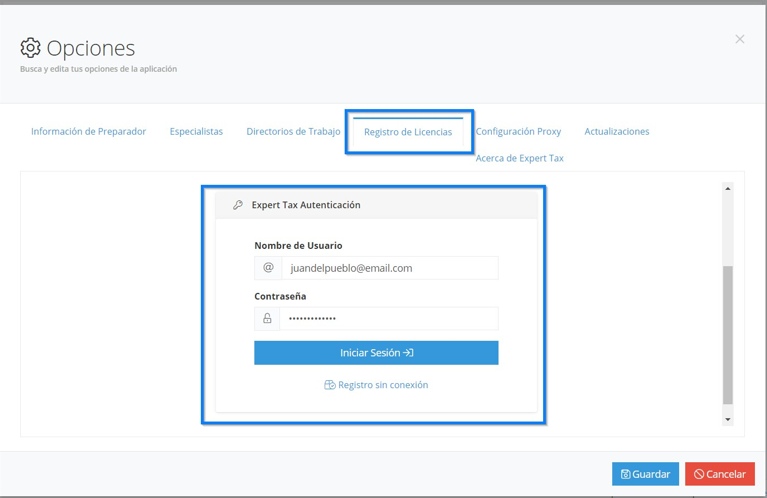Switch to the Especialistas tab
This screenshot has height=498, width=767.
(196, 131)
